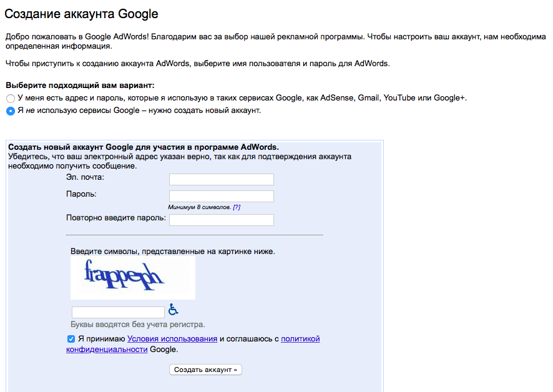Click the Создать аккаунт button

(205, 370)
